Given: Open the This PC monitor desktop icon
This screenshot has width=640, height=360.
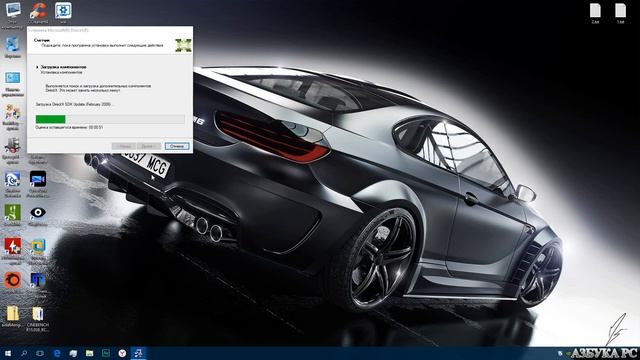Looking at the screenshot, I should 13,11.
